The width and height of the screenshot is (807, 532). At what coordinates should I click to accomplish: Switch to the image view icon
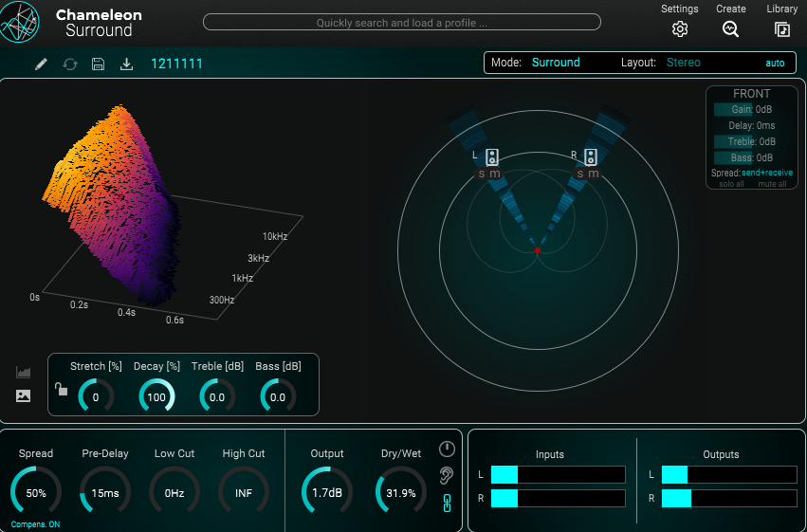[23, 395]
